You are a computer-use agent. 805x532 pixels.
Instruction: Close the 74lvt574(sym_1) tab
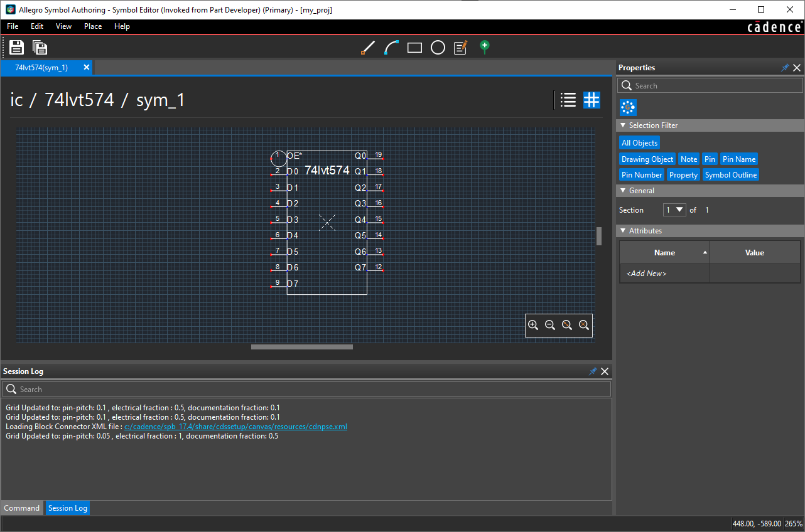[x=87, y=67]
